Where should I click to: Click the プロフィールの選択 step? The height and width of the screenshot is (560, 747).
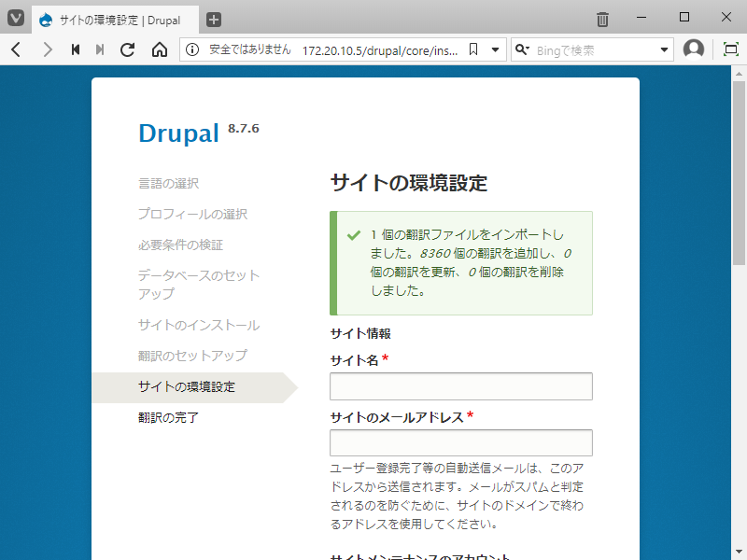pos(193,215)
